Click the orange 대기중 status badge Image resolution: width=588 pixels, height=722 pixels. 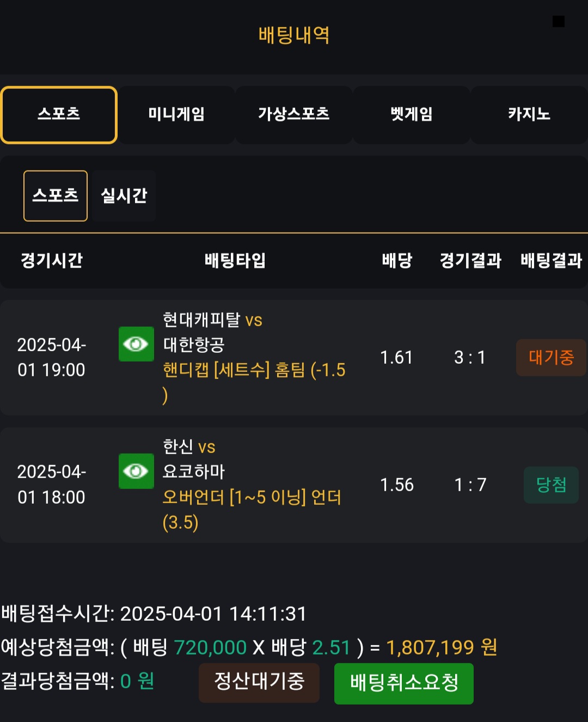point(551,358)
